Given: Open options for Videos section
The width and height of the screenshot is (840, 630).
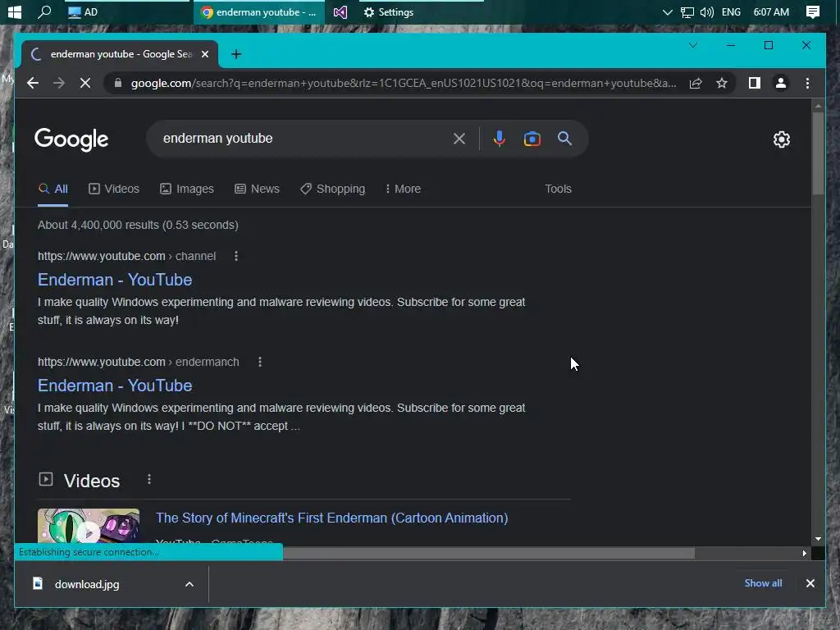Looking at the screenshot, I should coord(149,479).
